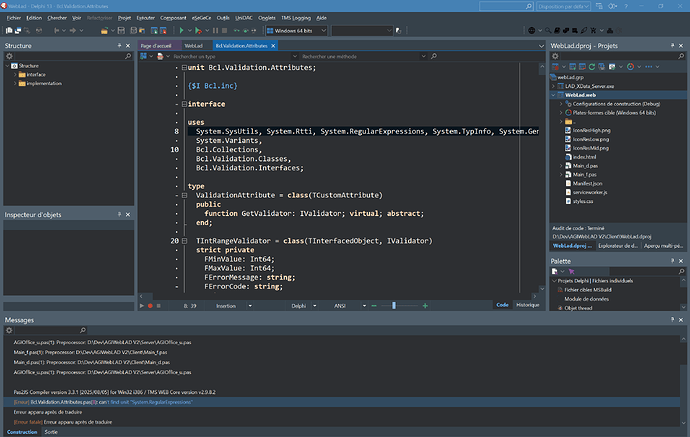Click the can't find unit System.RegularExpressions error

pos(341,402)
